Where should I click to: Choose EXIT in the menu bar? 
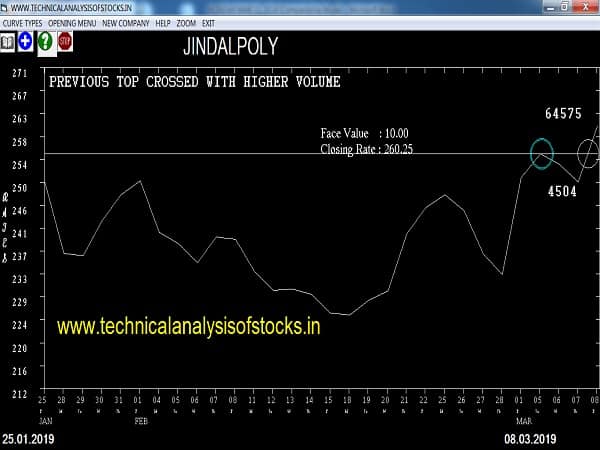coord(208,22)
